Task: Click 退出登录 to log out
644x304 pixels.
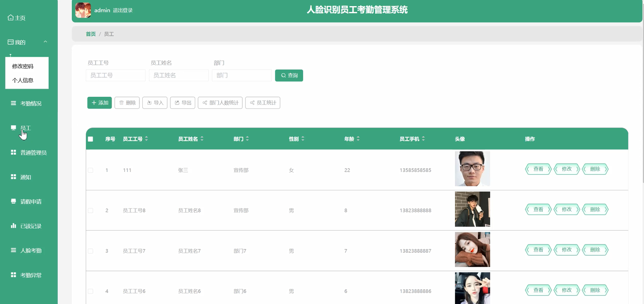Action: tap(123, 10)
